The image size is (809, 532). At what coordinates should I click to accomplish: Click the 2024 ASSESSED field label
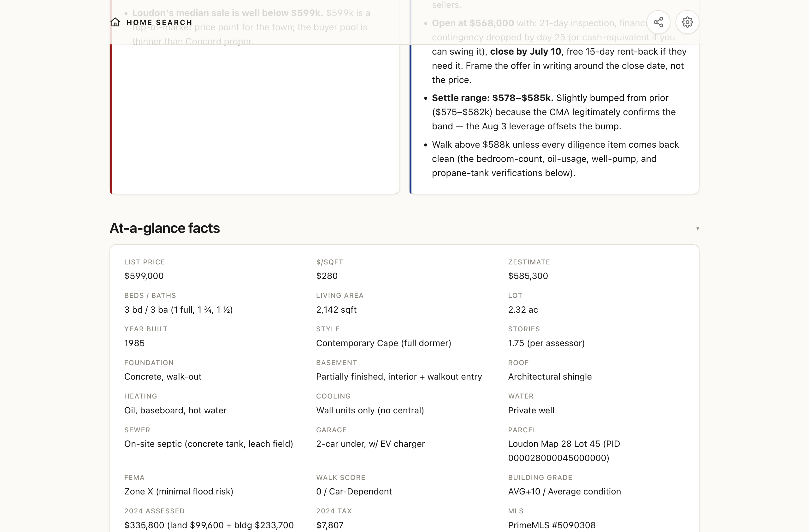(154, 511)
